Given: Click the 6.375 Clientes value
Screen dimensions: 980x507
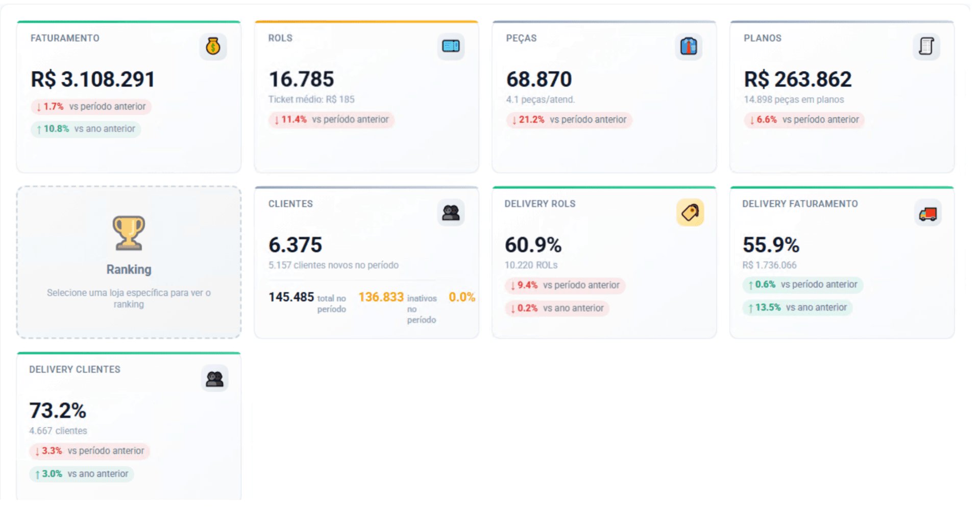Looking at the screenshot, I should click(x=296, y=245).
